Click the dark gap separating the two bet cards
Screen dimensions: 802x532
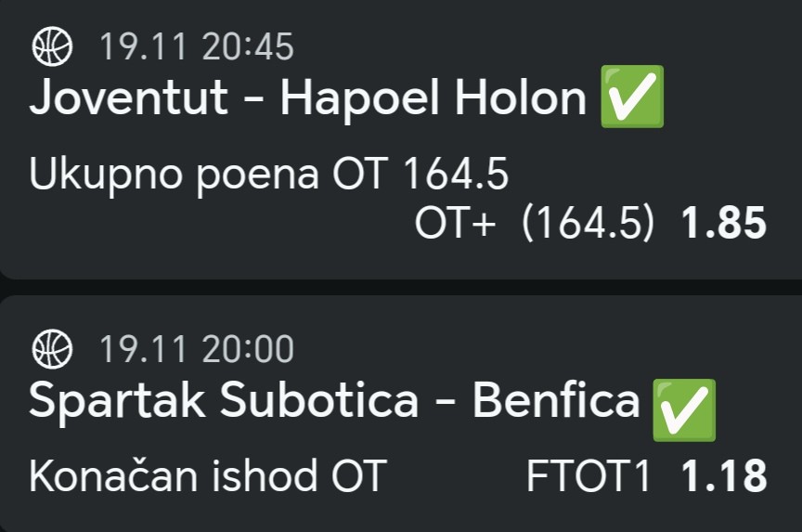point(401,287)
